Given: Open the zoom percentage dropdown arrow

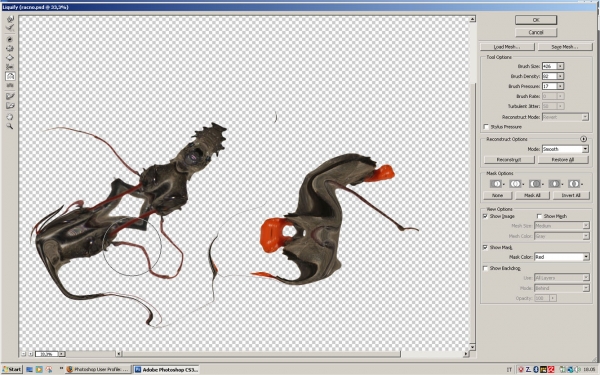Looking at the screenshot, I should pos(61,354).
